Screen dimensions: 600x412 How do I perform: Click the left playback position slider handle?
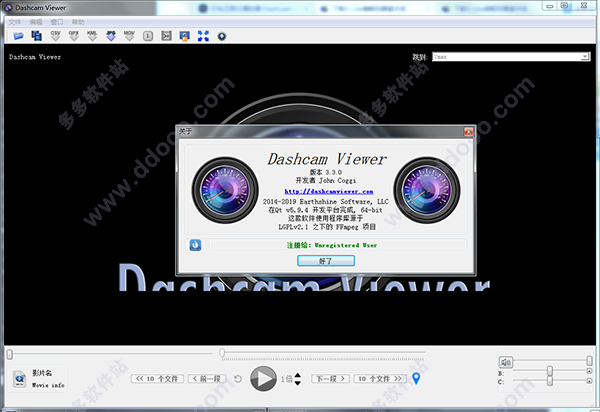[10, 354]
